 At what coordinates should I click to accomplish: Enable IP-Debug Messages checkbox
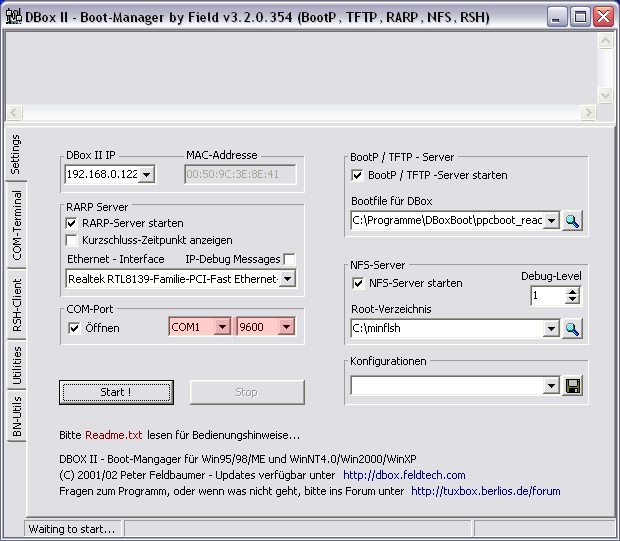[289, 259]
